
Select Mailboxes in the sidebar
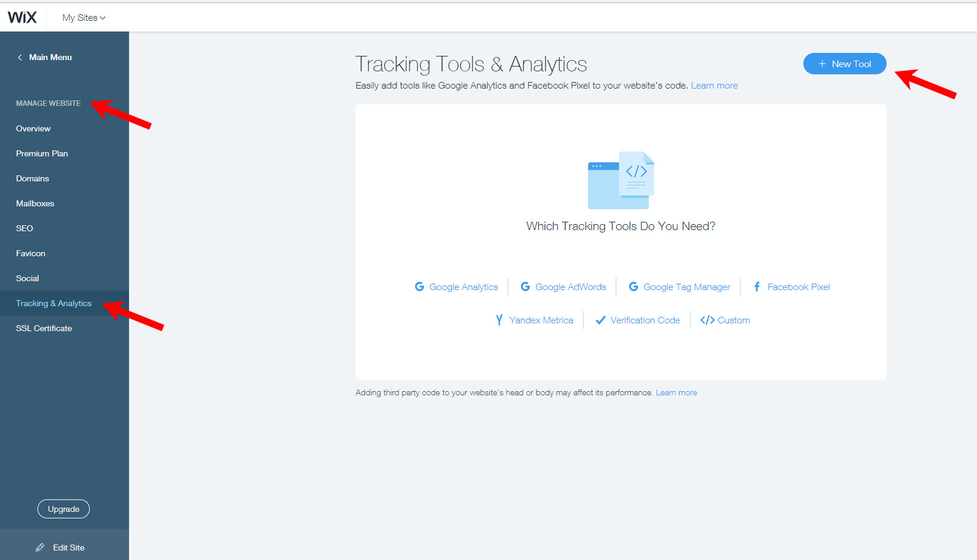[x=35, y=203]
